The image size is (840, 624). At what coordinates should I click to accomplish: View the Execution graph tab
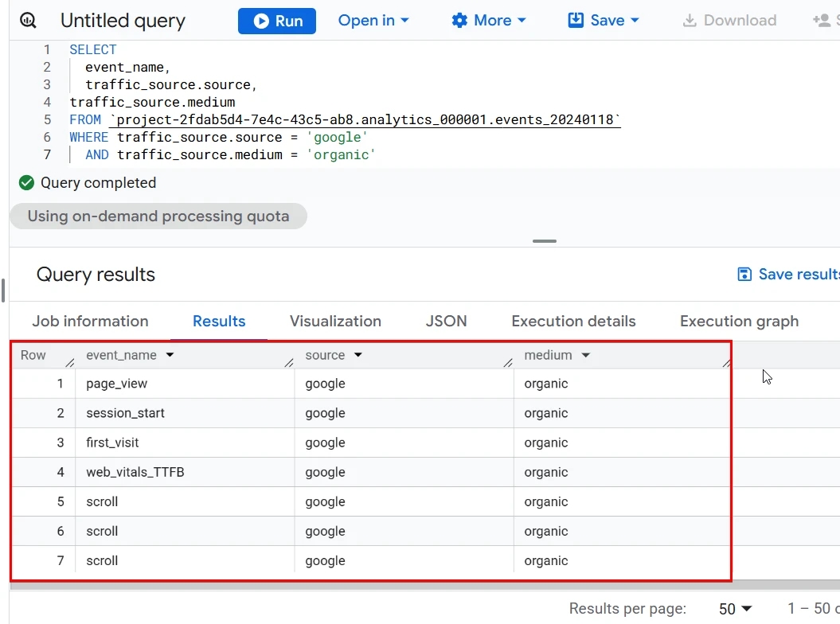click(740, 321)
